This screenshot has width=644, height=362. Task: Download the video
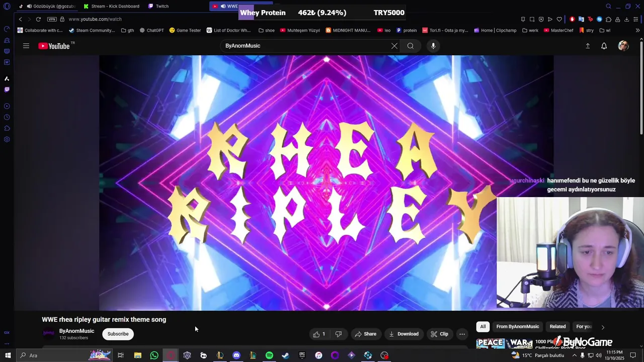coord(404,334)
